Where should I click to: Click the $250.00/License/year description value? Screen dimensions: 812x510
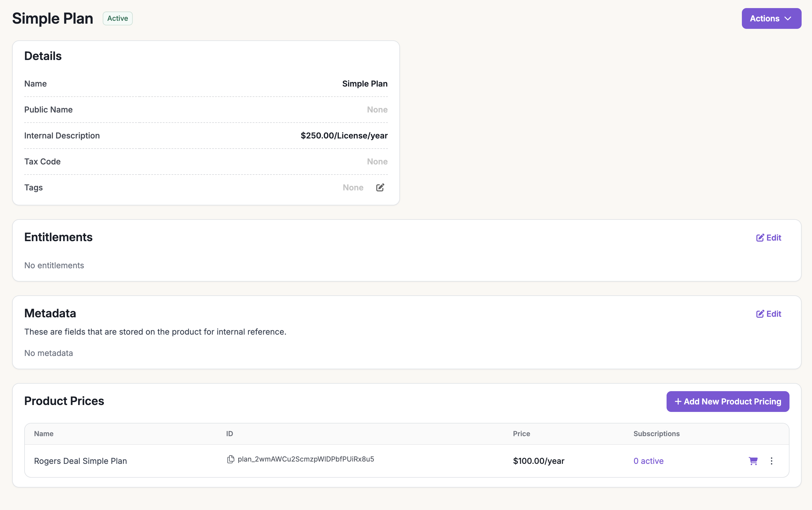click(x=344, y=136)
